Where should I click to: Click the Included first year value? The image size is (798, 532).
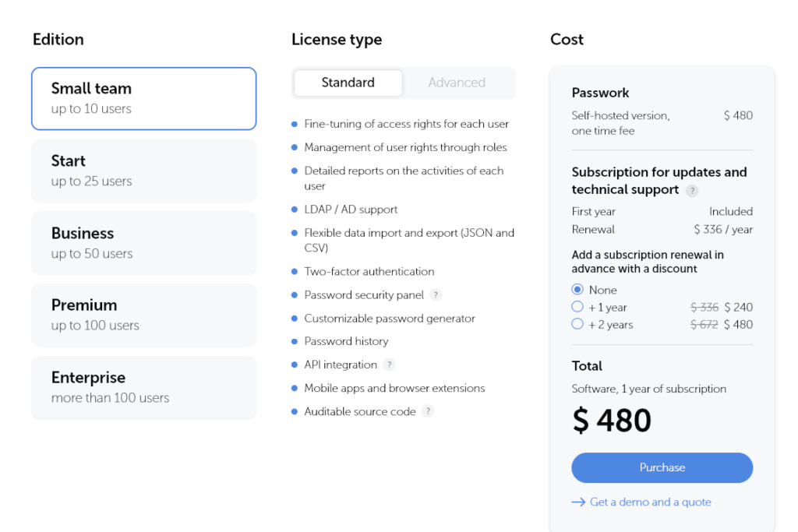coord(731,212)
